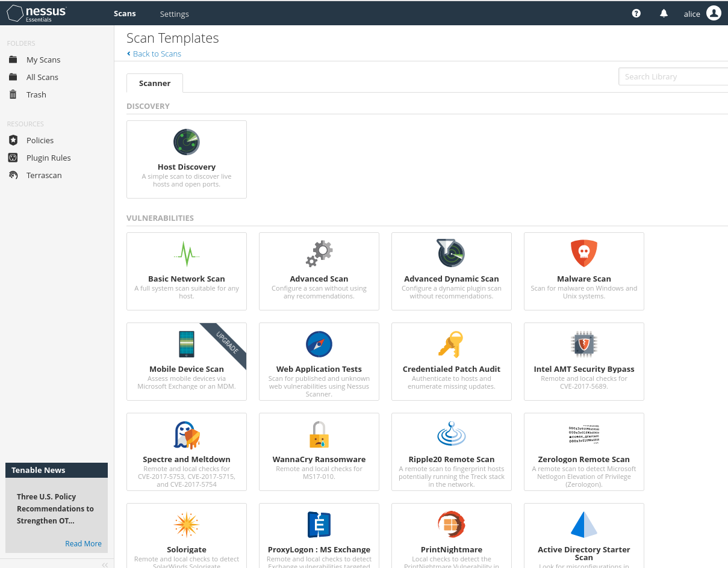728x568 pixels.
Task: Click the Tenable News panel header
Action: tap(57, 470)
